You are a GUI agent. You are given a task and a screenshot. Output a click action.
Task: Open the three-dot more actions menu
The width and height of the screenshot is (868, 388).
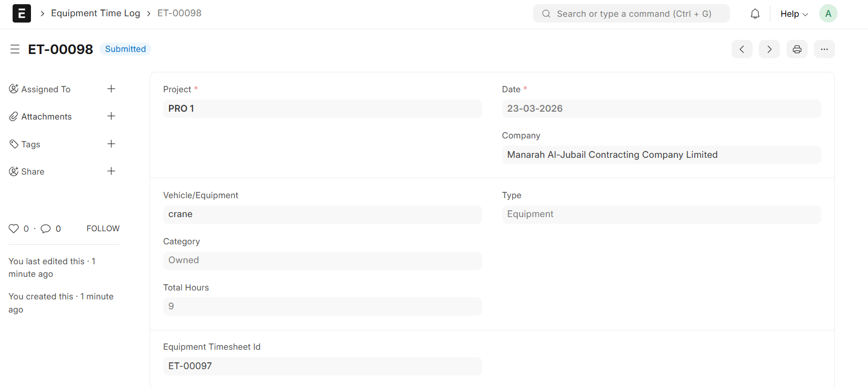(x=824, y=49)
